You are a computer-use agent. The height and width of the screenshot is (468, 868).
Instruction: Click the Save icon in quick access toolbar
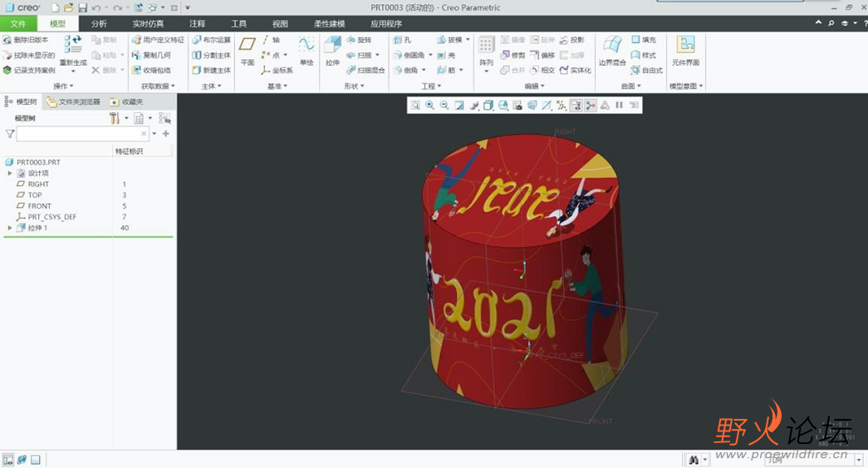click(x=82, y=7)
